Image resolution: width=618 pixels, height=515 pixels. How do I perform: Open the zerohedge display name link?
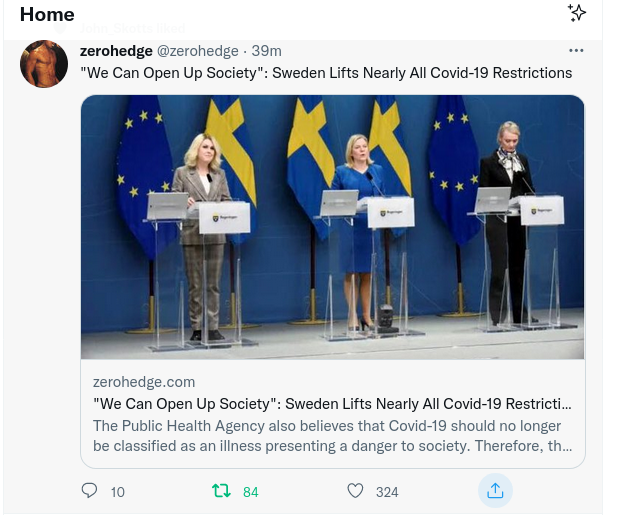click(115, 51)
